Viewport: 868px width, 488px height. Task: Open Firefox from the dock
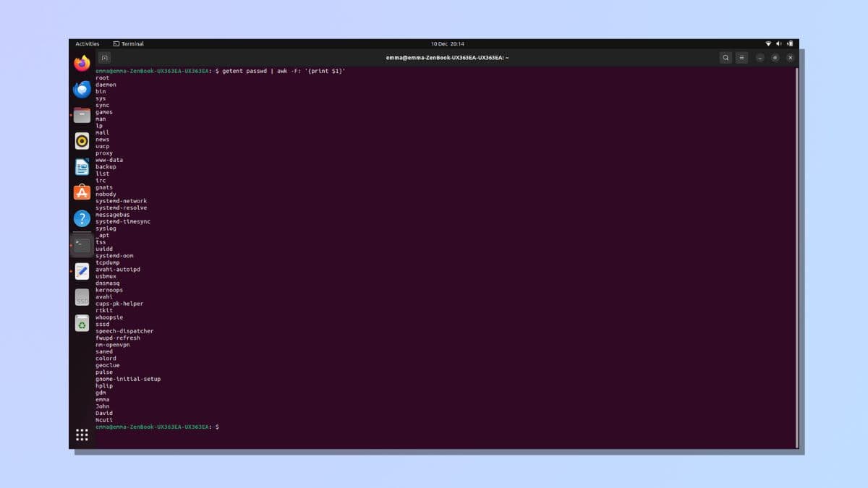tap(81, 62)
